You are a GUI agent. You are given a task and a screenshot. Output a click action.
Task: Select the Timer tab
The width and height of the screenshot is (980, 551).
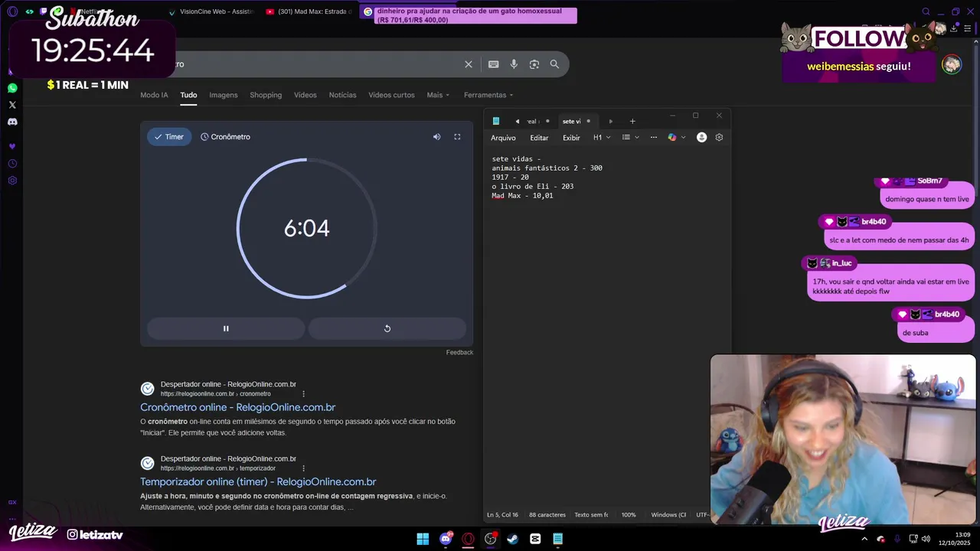click(169, 137)
